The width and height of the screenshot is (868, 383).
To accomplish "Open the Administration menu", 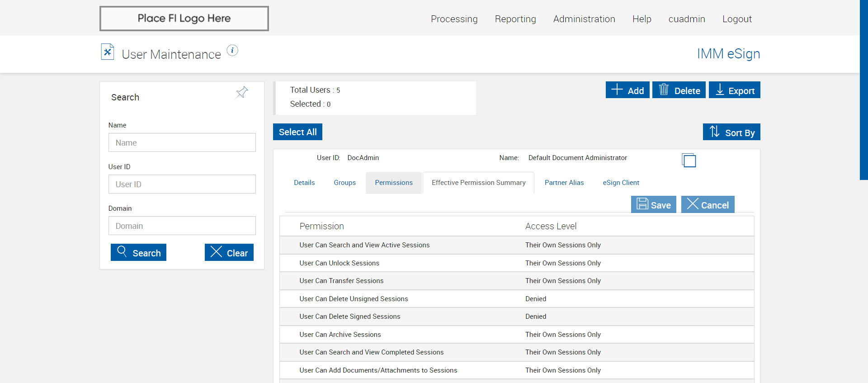I will (x=584, y=19).
